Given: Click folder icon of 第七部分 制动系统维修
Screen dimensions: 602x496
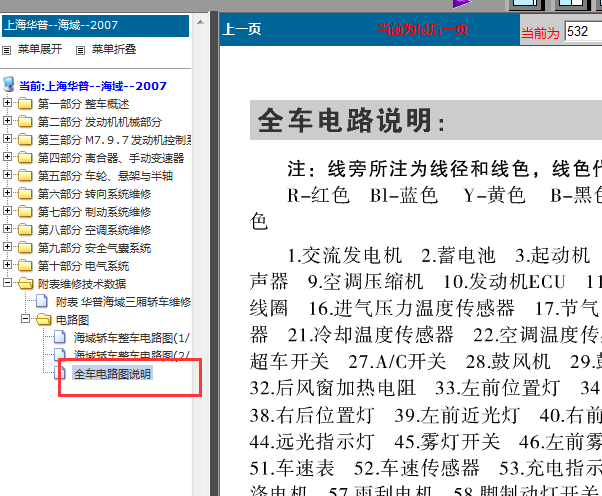Looking at the screenshot, I should 25,212.
